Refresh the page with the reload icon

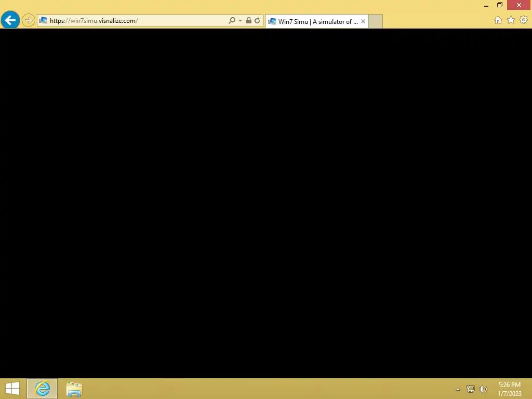click(257, 20)
